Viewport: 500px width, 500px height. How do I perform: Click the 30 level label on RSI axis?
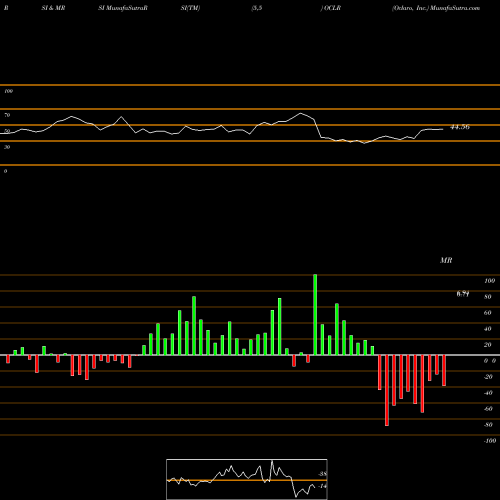point(7,147)
